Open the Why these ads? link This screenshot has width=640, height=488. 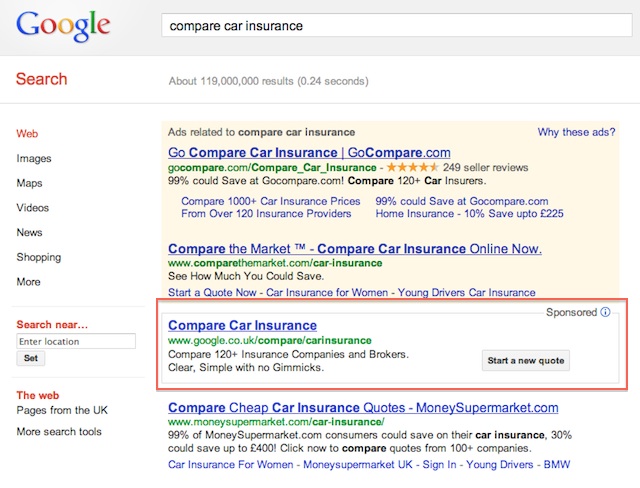[576, 132]
